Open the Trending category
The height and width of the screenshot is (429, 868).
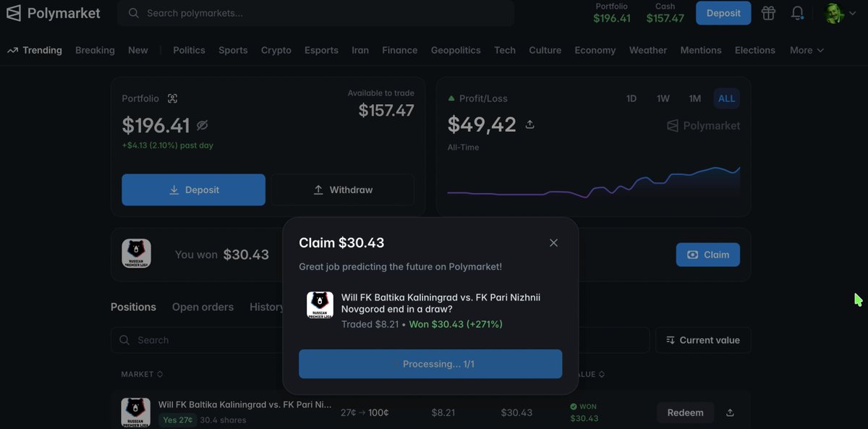coord(34,50)
